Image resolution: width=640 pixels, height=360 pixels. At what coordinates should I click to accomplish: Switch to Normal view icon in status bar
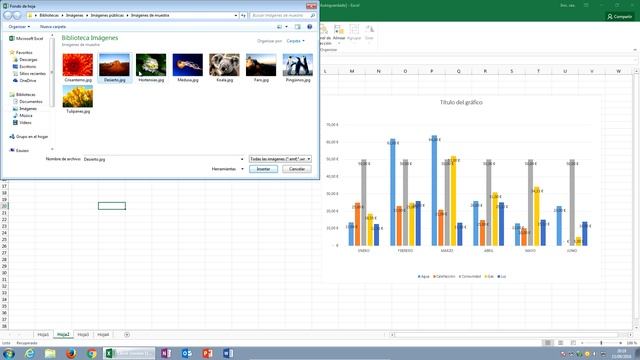click(x=548, y=343)
